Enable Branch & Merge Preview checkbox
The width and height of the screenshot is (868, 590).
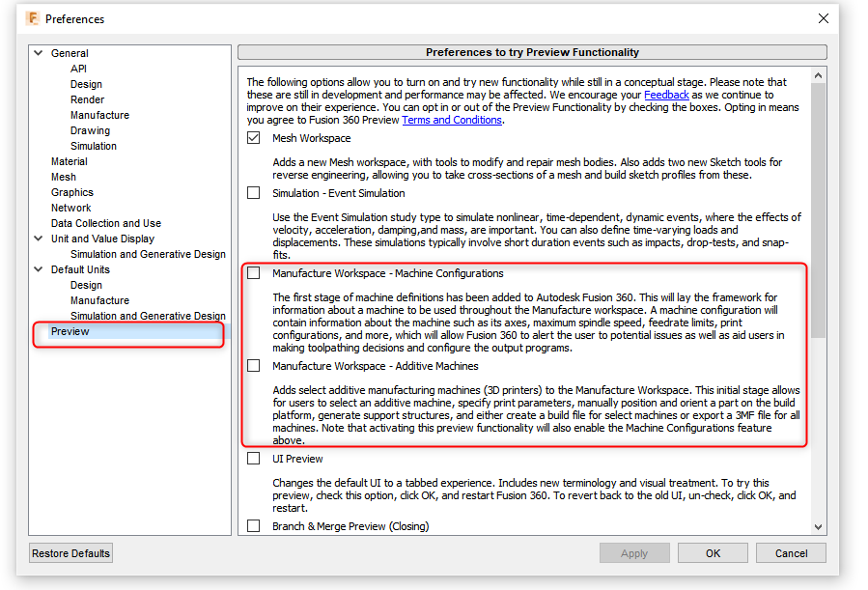pos(254,526)
